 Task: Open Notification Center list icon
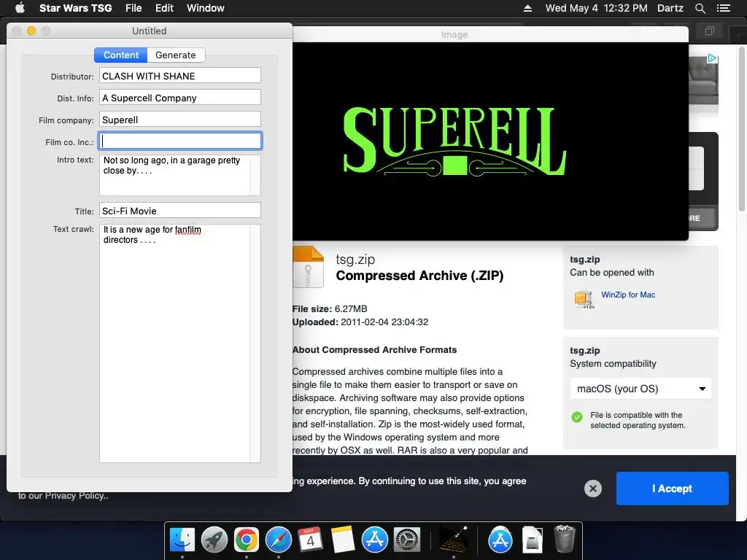click(x=723, y=8)
